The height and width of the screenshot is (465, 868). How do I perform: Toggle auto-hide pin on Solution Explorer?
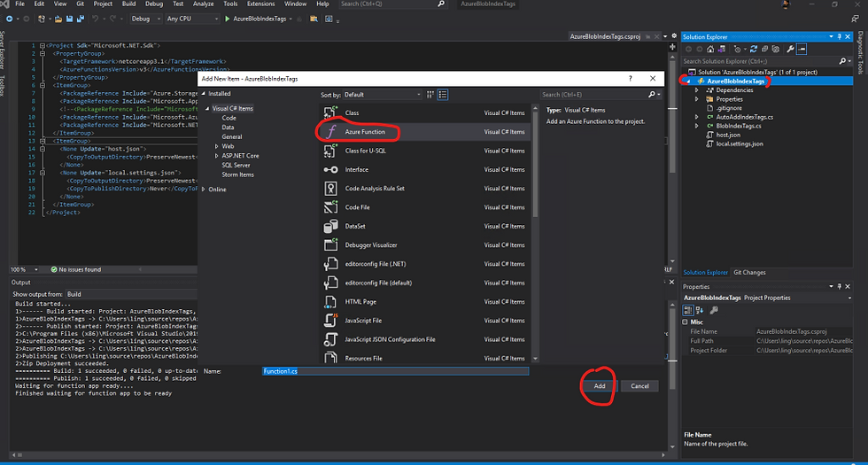pos(840,37)
